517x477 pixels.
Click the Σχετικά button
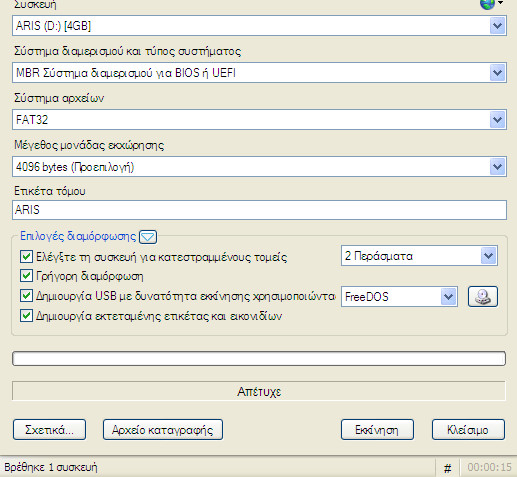click(49, 430)
